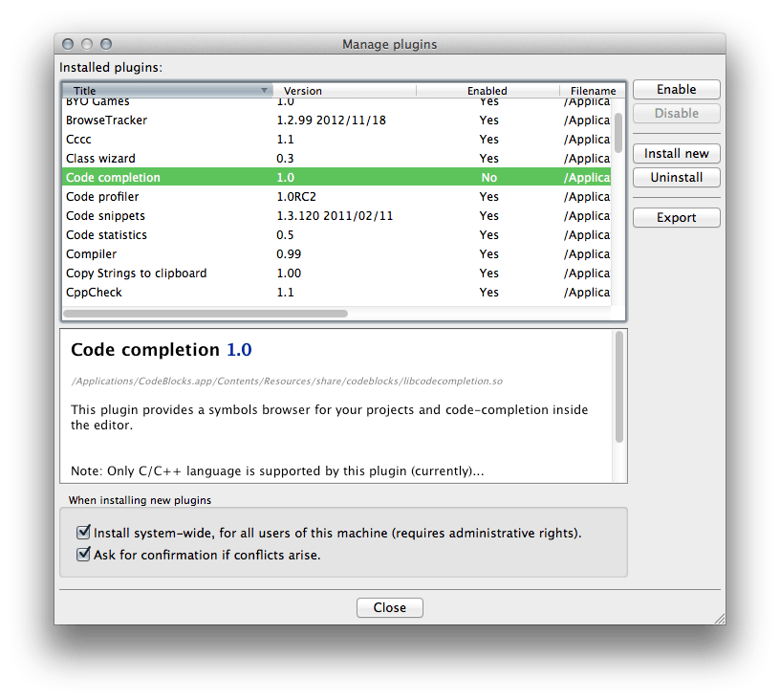Click the Enable button
Screen dimensions: 780x700
click(x=676, y=89)
